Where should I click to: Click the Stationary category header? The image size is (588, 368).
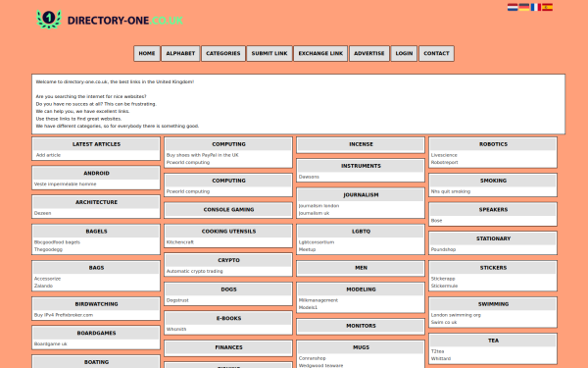point(493,238)
